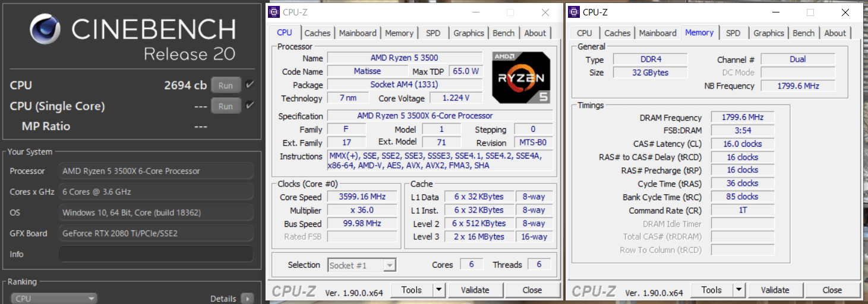Switch to Memory tab in left CPU-Z window
The width and height of the screenshot is (868, 304).
click(399, 33)
